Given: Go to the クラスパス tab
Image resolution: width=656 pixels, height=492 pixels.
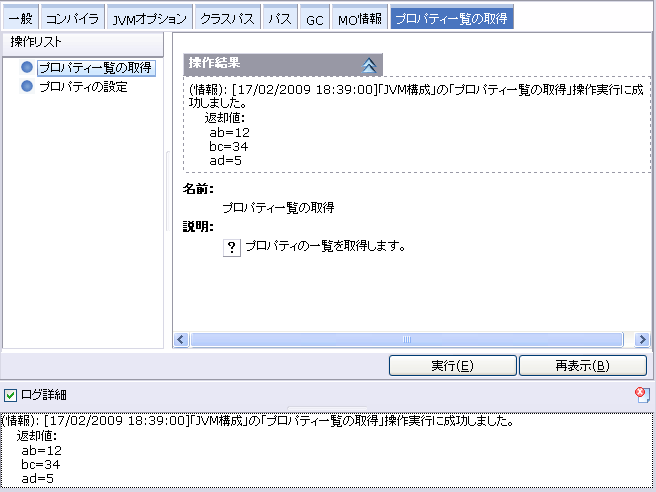Looking at the screenshot, I should click(x=227, y=18).
